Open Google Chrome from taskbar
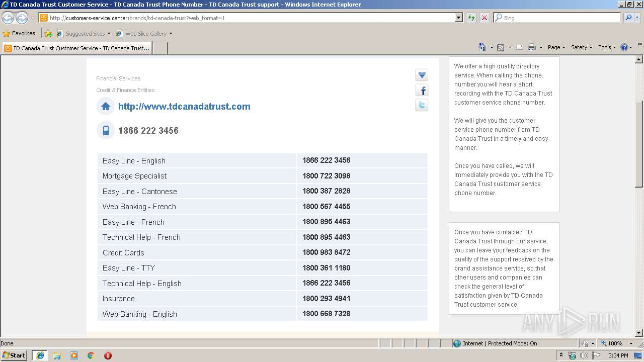The height and width of the screenshot is (362, 644). (91, 355)
